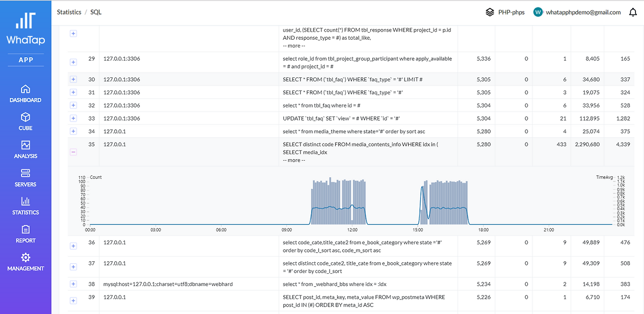Select the Statistics bar-chart icon
Image resolution: width=644 pixels, height=314 pixels.
click(26, 201)
